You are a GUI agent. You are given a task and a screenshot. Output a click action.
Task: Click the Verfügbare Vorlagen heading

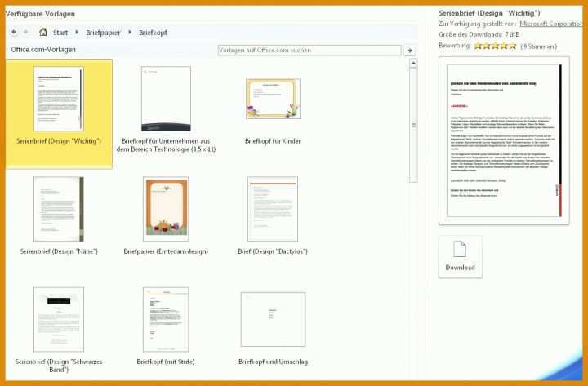pos(40,14)
